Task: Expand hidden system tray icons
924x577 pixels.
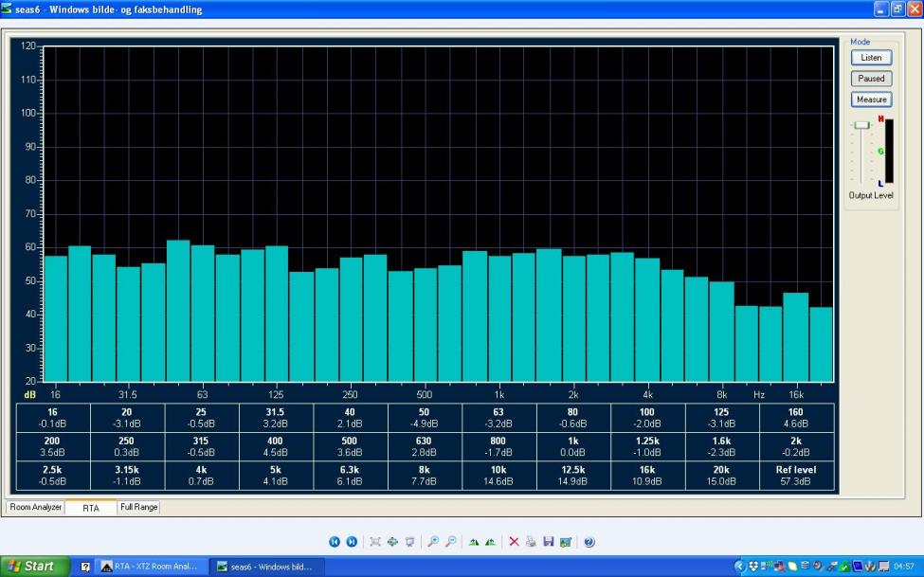Action: point(739,567)
